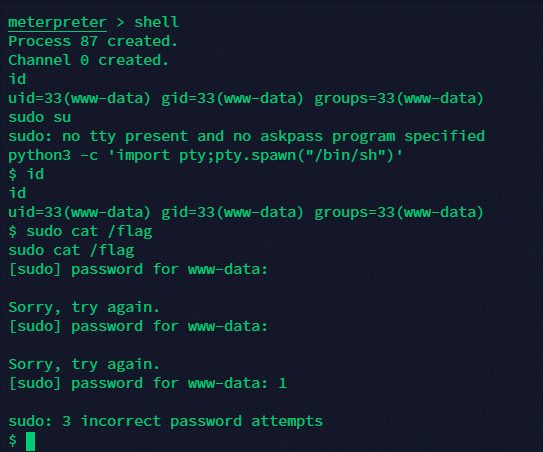This screenshot has height=452, width=543.
Task: Click the second '[sudo] password for www-data:' prompt
Action: point(138,326)
